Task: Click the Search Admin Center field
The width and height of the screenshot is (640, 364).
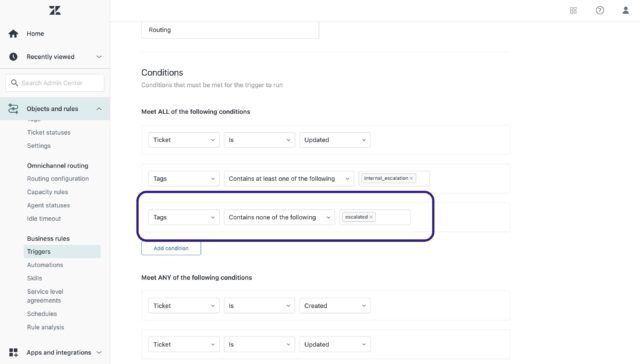Action: pos(55,83)
